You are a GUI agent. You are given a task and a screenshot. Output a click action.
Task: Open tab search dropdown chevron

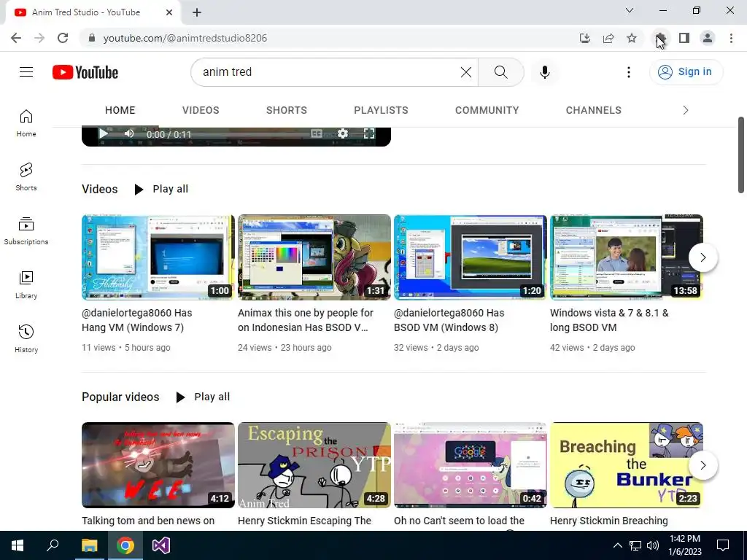pos(630,10)
